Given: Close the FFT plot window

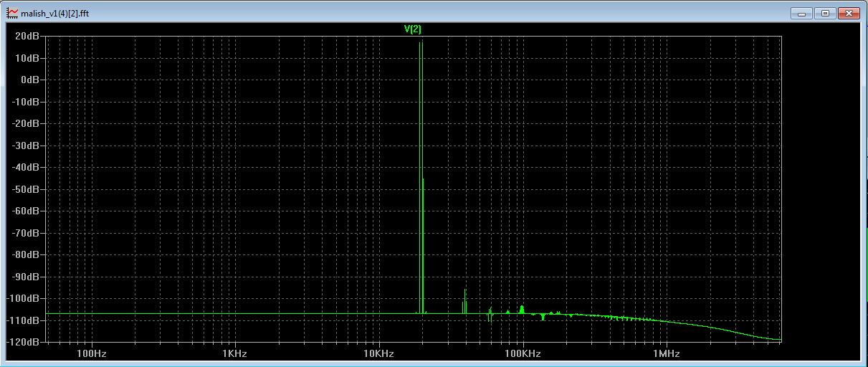Looking at the screenshot, I should (x=849, y=13).
